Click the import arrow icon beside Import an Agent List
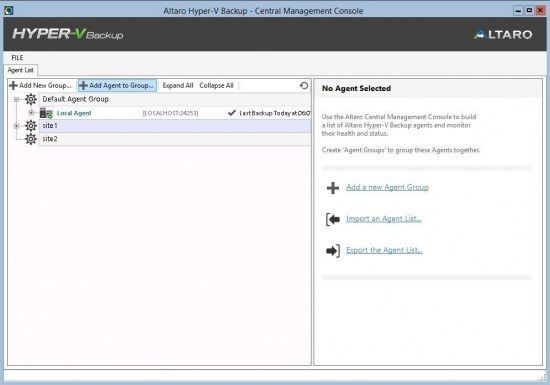550x385 pixels. point(333,219)
